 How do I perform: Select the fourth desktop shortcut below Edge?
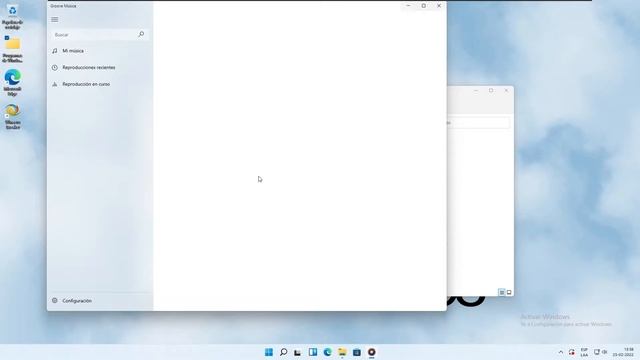pos(12,116)
